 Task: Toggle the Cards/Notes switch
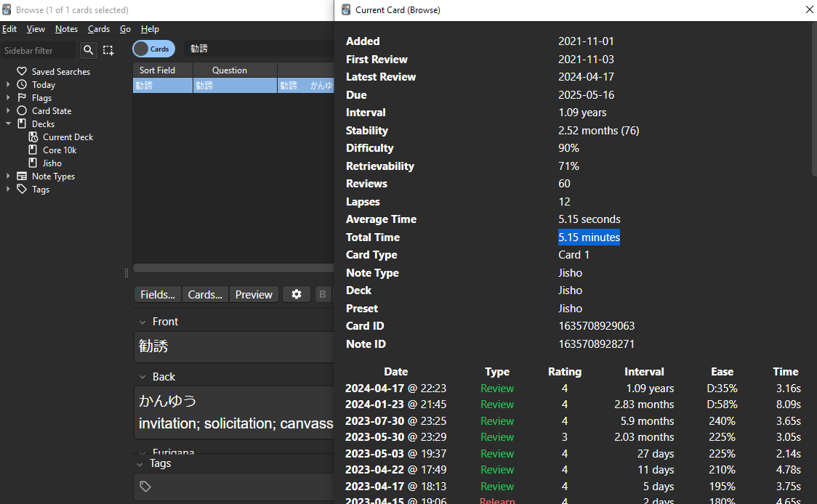click(153, 49)
